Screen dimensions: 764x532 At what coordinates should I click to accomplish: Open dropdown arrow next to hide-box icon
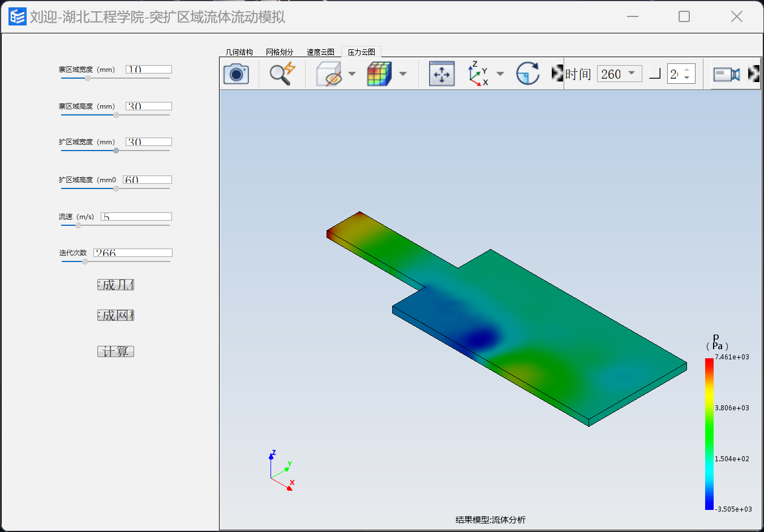tap(351, 74)
